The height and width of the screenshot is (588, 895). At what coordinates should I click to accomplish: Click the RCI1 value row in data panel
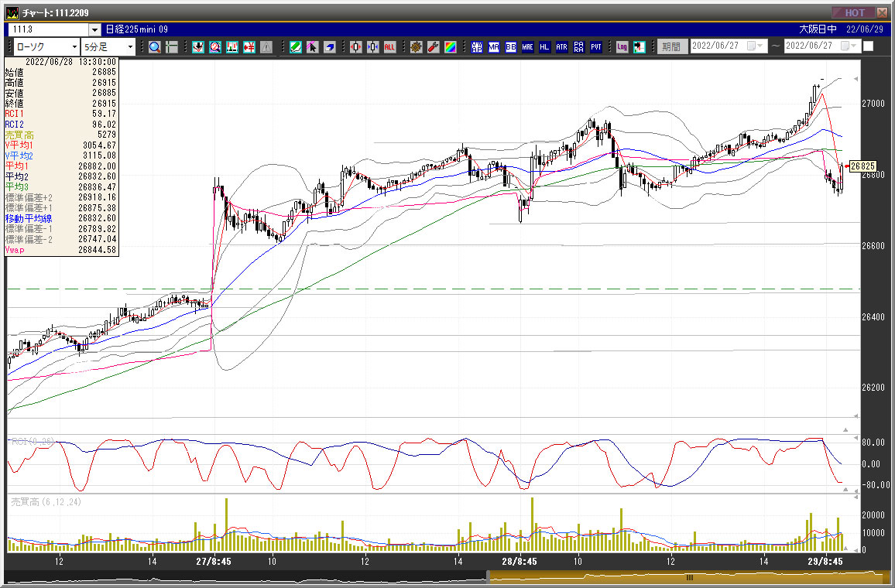(60, 114)
